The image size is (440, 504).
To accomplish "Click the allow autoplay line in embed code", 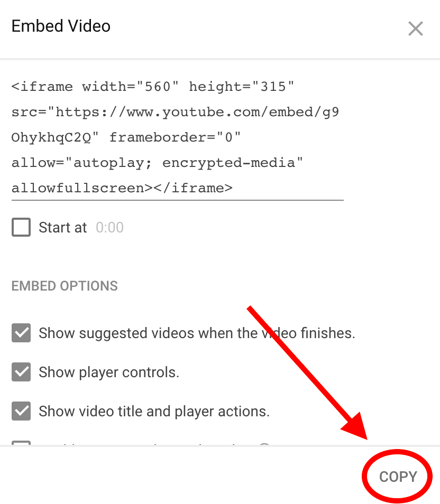I will [157, 163].
